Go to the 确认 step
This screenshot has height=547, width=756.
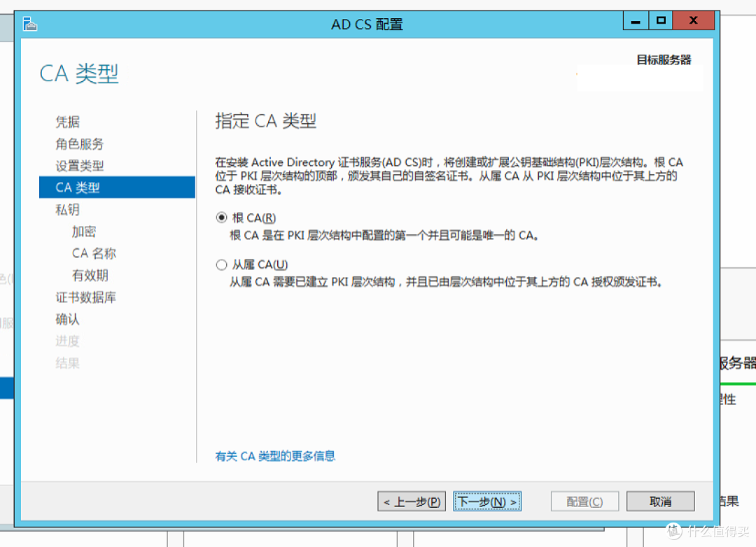pyautogui.click(x=67, y=318)
